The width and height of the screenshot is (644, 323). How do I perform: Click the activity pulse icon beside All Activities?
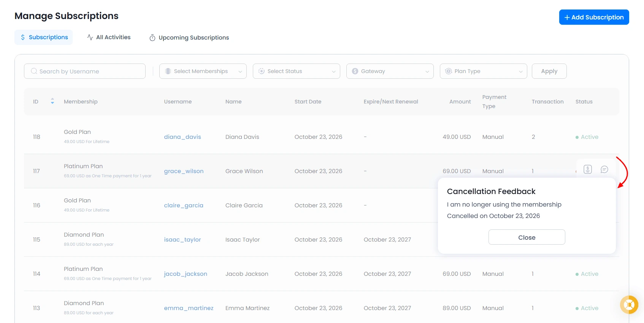90,37
